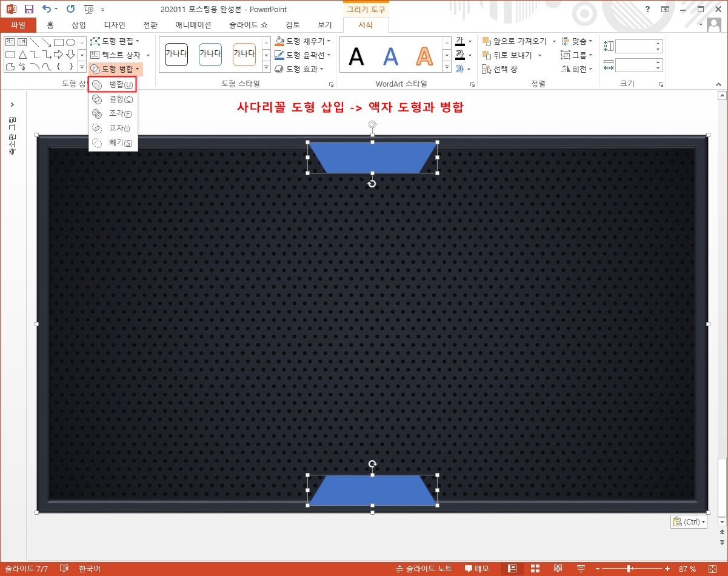Screen dimensions: 728x576
Task: Insert a horizontal text box shape
Action: coord(10,42)
